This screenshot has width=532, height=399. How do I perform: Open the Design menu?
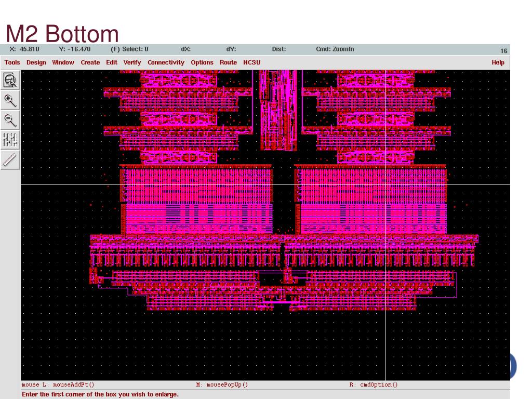[36, 62]
